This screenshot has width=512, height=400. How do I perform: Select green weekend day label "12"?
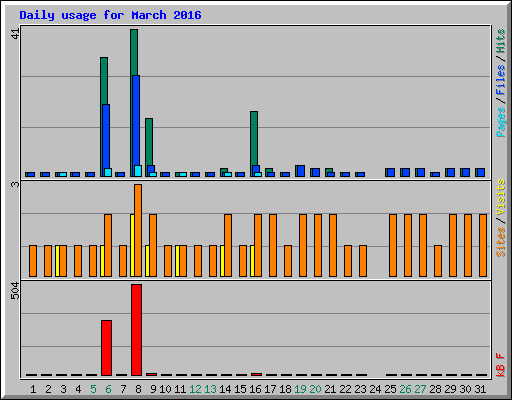(195, 389)
